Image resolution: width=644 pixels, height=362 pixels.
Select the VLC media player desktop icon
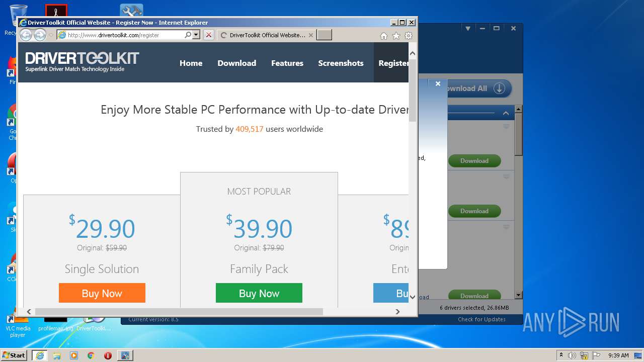[18, 325]
